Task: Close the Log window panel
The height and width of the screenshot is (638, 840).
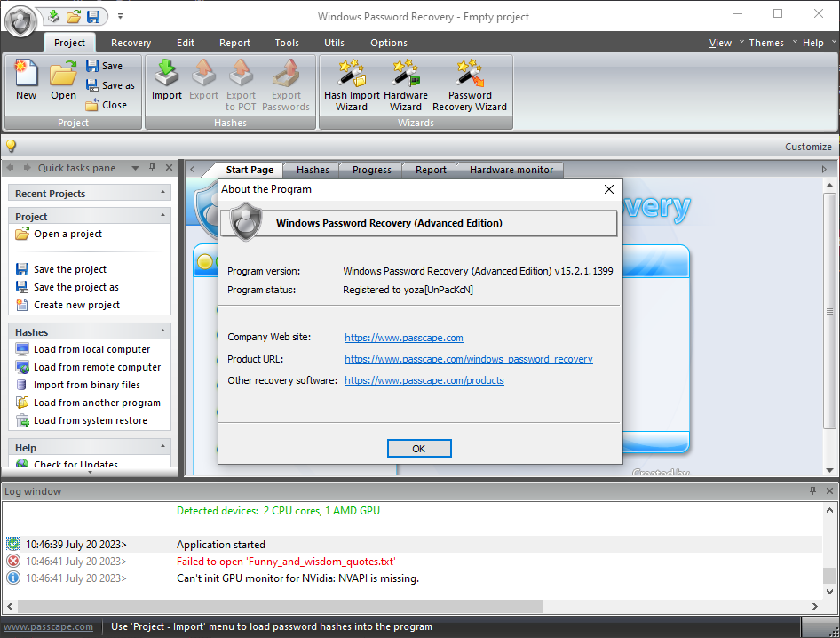Action: pyautogui.click(x=829, y=490)
